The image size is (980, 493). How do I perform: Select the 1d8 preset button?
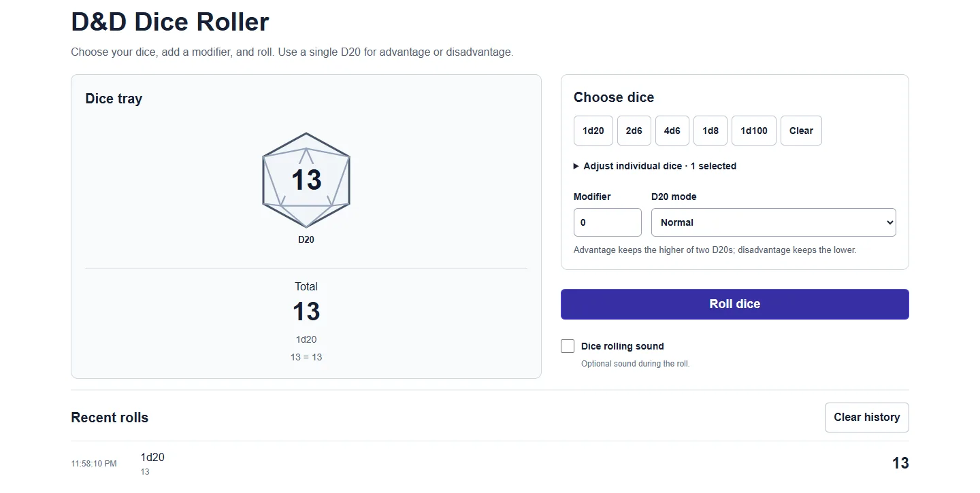click(x=710, y=131)
